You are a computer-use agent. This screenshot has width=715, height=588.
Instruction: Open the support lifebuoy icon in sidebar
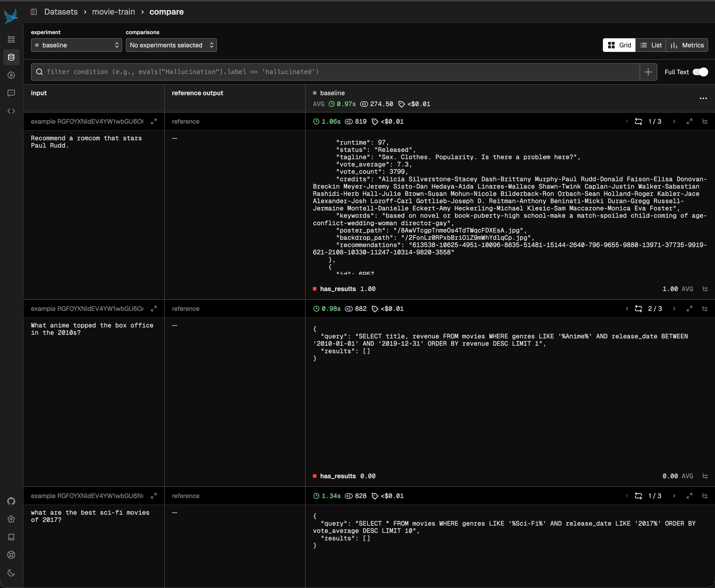11,555
